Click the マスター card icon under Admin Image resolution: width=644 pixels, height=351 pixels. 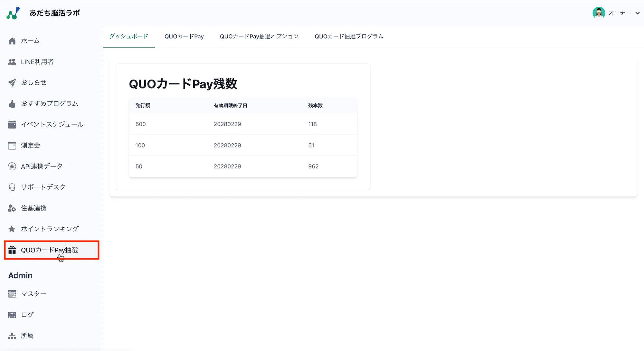12,293
